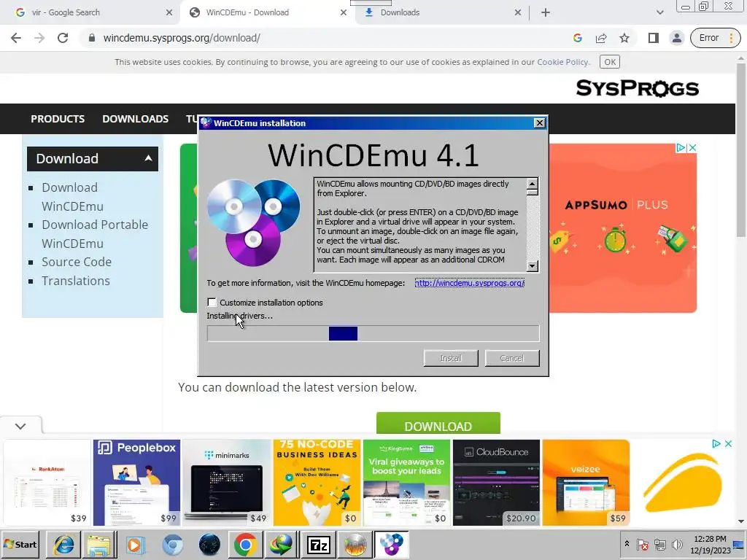Tick Customize installation options checkbox

pyautogui.click(x=212, y=303)
